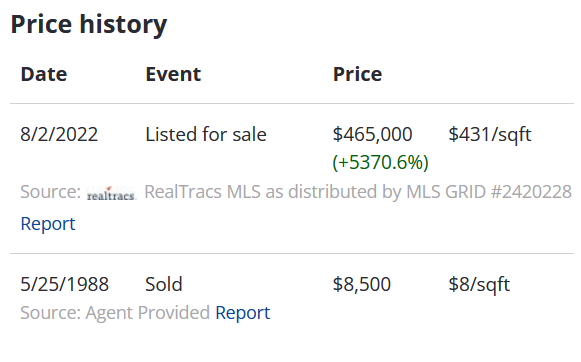Select the 5/25/1988 date cell

tap(64, 284)
